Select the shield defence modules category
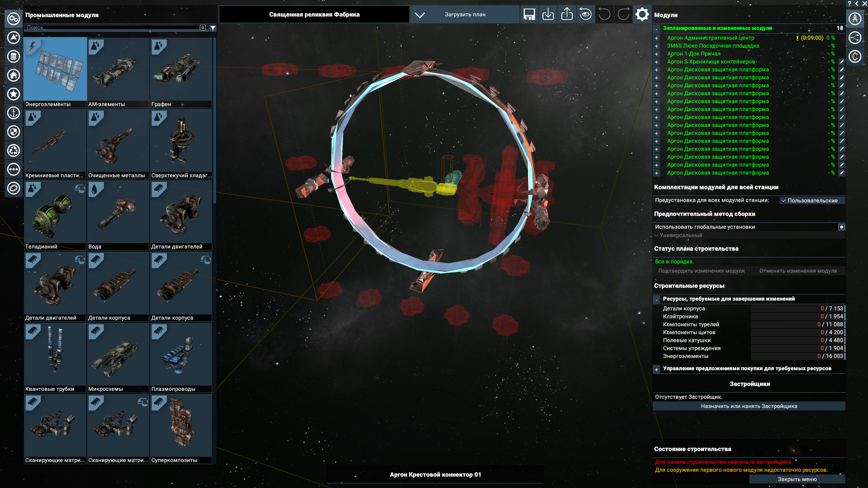 (14, 132)
